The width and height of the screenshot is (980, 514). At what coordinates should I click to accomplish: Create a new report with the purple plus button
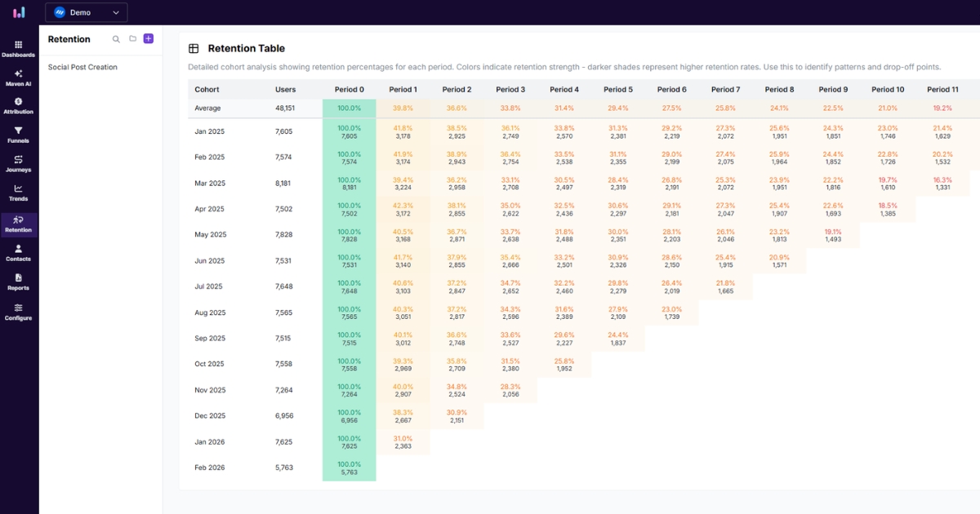point(148,38)
